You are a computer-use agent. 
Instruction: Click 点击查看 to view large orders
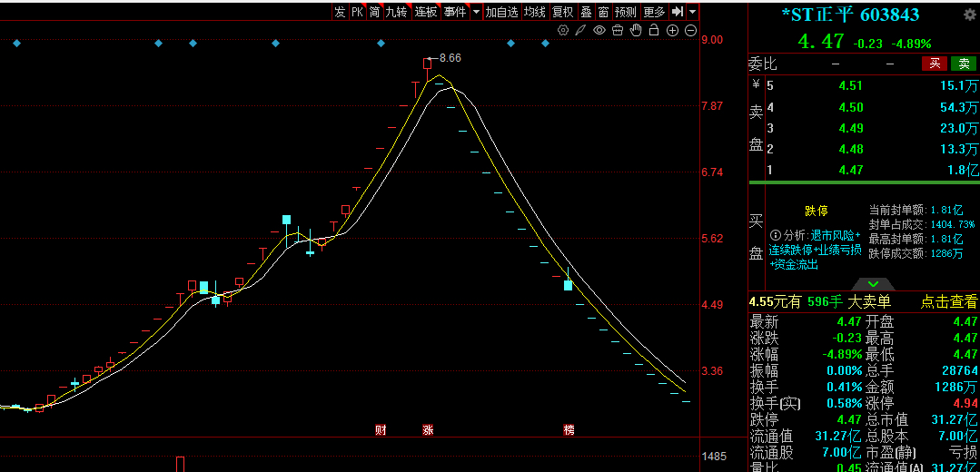click(x=949, y=302)
